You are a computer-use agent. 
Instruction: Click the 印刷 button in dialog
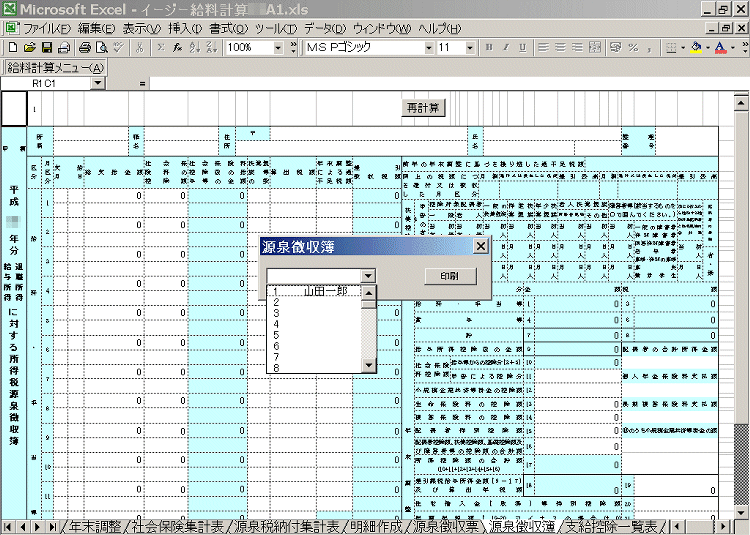click(449, 276)
